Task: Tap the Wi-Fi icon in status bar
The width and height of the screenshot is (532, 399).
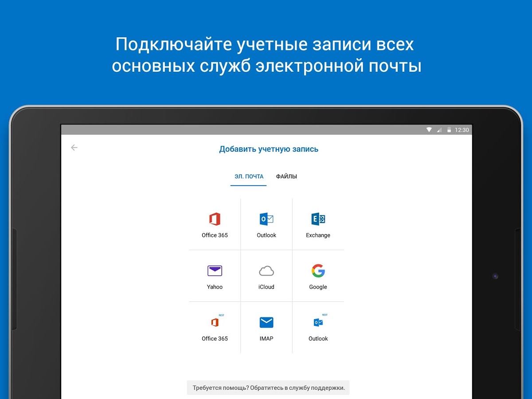Action: coord(429,130)
